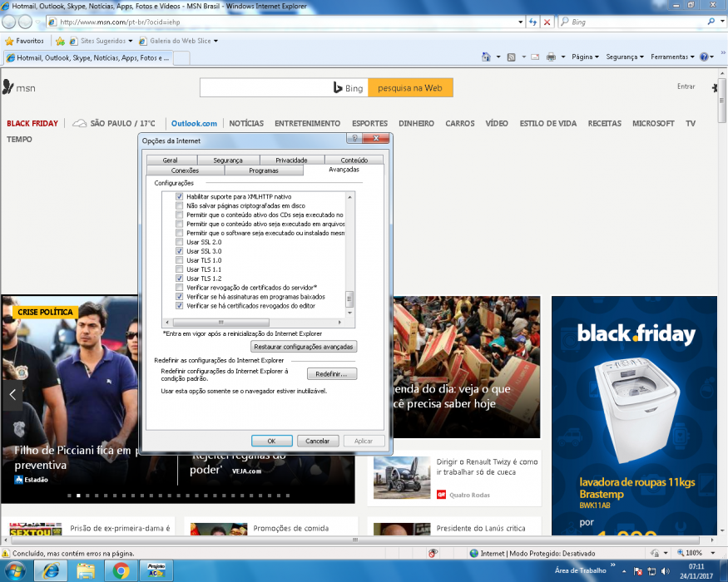Click the Cancelar button
Image resolution: width=728 pixels, height=582 pixels.
tap(318, 441)
